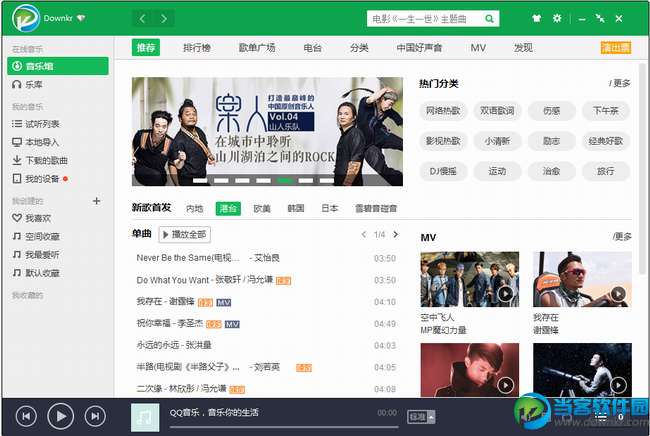Open 试听列表 in sidebar
The image size is (650, 436).
pyautogui.click(x=58, y=124)
